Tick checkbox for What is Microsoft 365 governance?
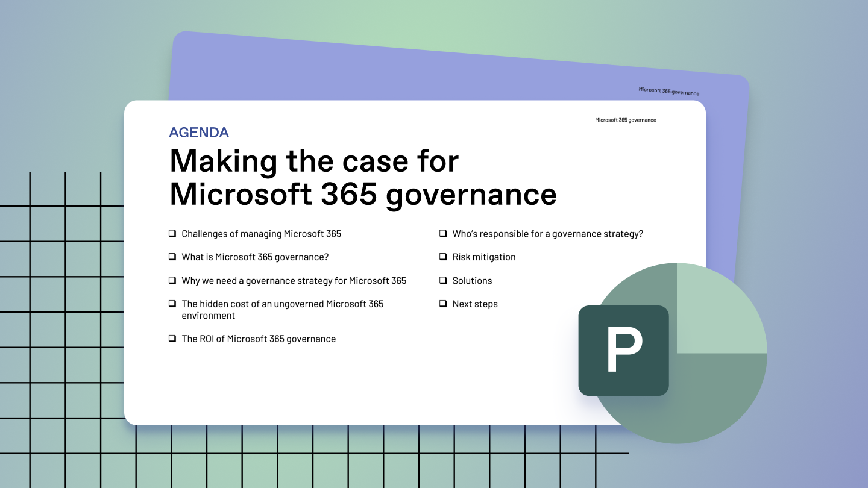Screen dimensions: 868x488 (172, 257)
